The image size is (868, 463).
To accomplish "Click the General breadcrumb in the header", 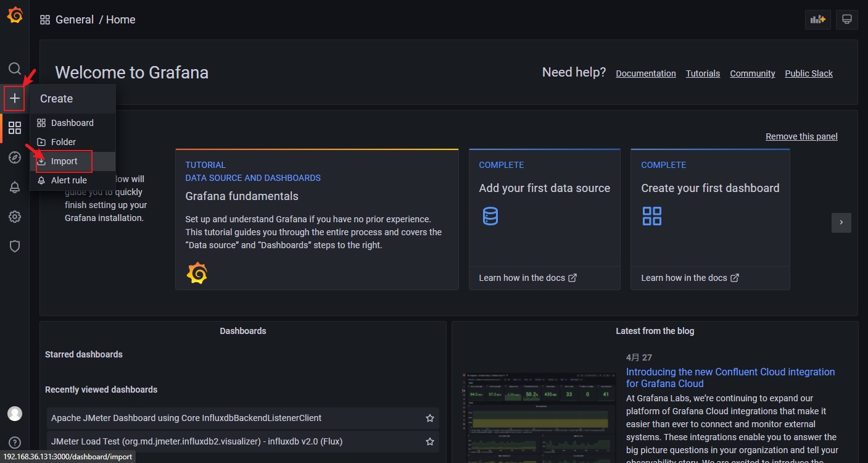I will point(75,20).
